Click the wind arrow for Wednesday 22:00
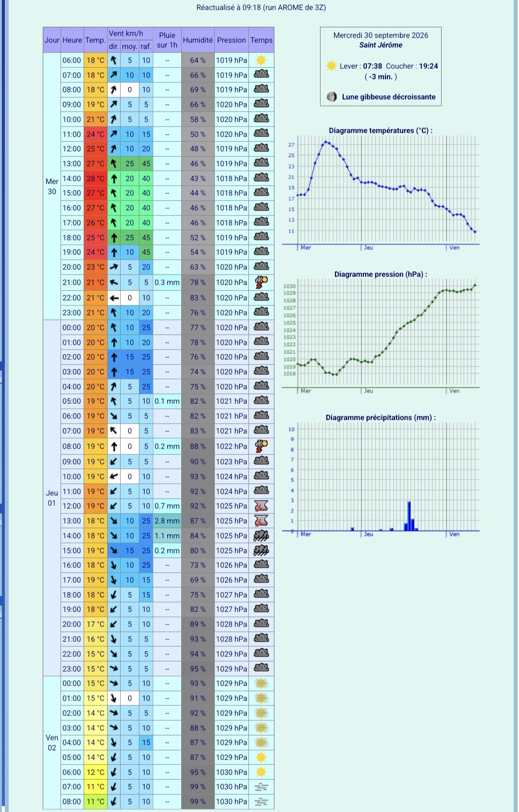Screen dimensions: 519x812 [x=114, y=298]
